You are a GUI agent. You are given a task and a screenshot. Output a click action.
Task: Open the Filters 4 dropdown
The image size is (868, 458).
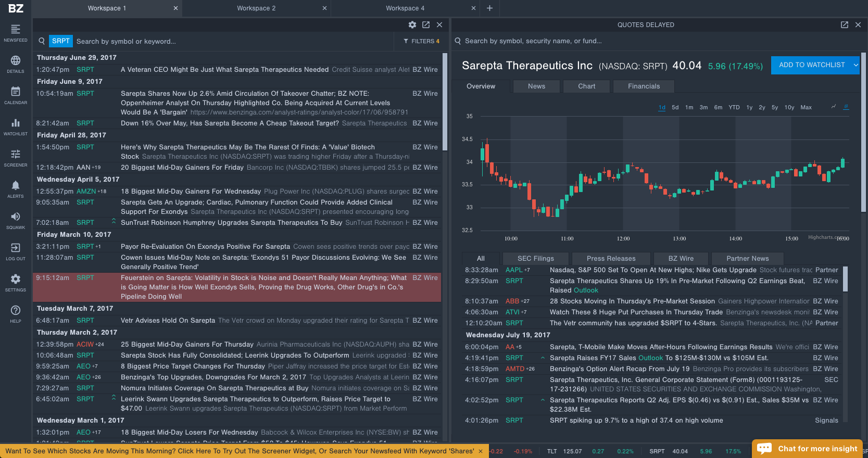(x=422, y=41)
